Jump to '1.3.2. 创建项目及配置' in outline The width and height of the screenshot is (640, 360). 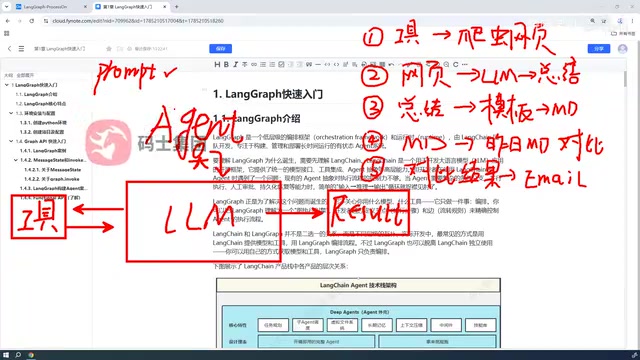(x=42, y=132)
